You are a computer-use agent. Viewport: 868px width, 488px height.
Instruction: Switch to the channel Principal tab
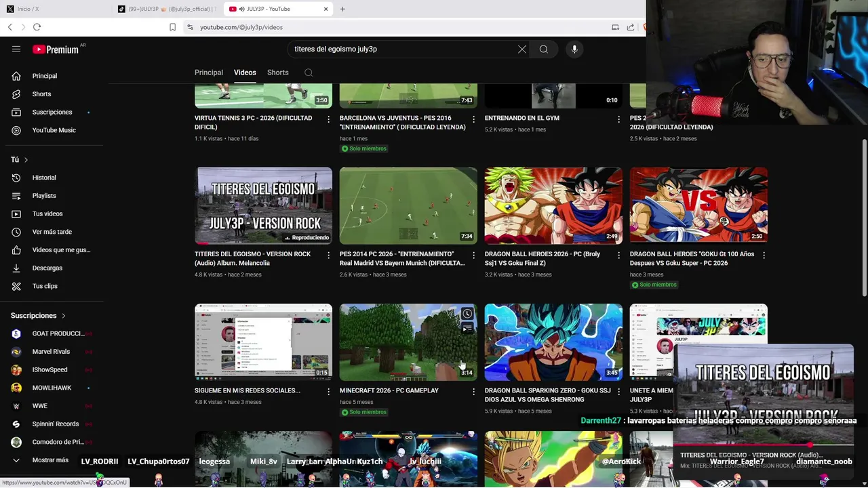[209, 73]
